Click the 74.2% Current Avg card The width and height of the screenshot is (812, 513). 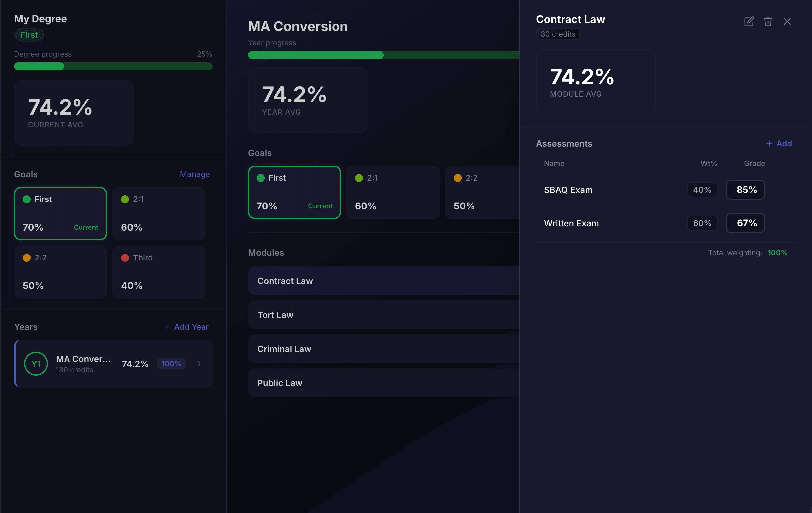coord(74,113)
